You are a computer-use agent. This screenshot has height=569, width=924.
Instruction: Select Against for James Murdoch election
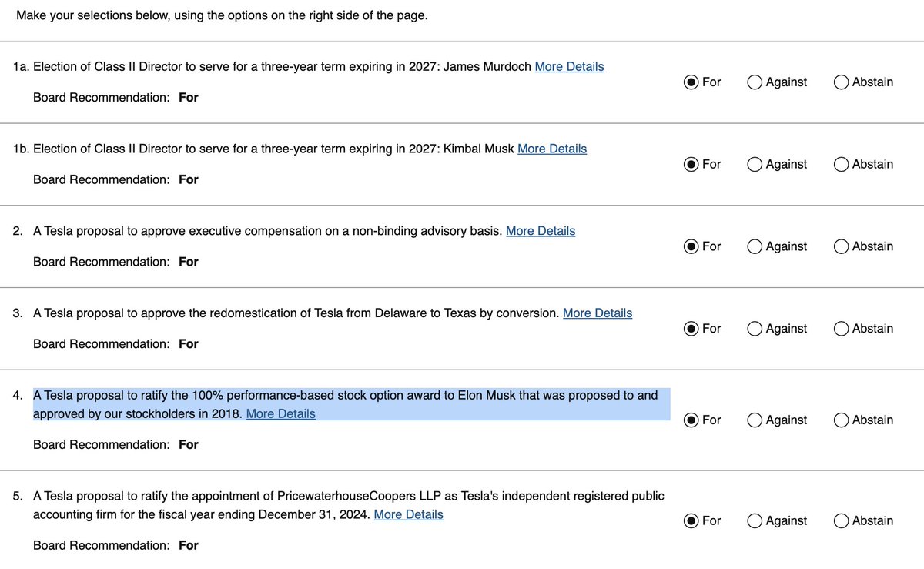click(755, 82)
